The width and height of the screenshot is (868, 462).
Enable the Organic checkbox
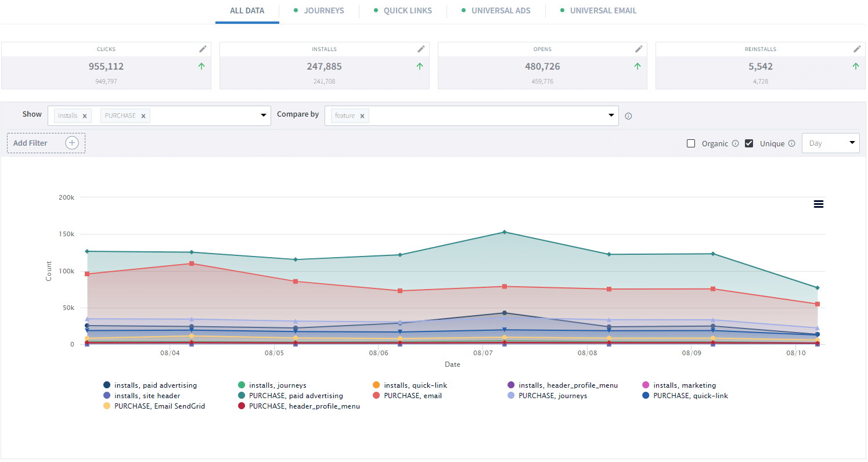point(691,143)
